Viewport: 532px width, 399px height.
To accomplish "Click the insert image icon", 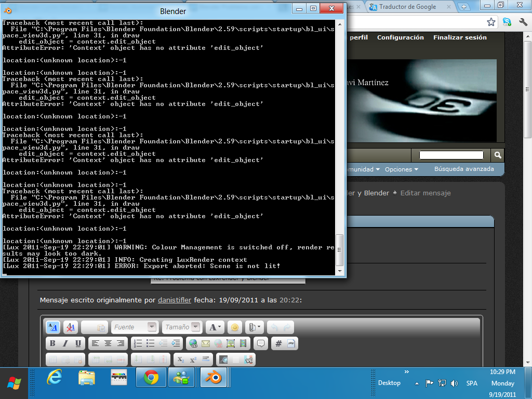I will coord(231,343).
